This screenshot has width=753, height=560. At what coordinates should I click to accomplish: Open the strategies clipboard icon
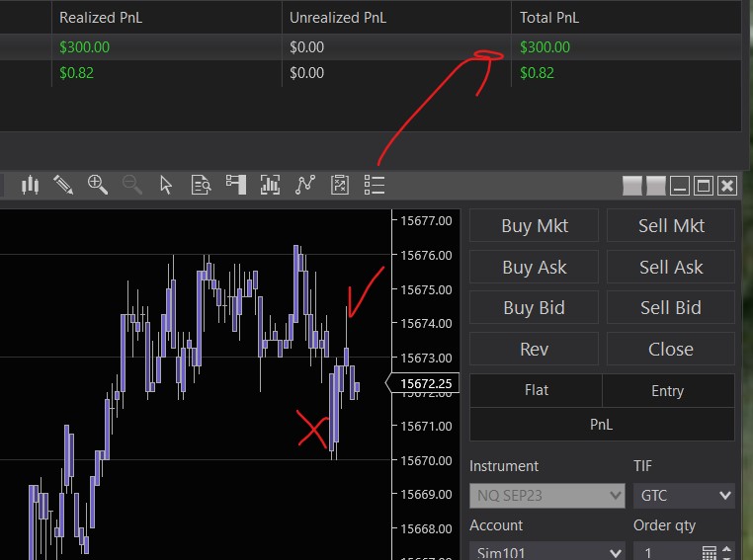pyautogui.click(x=340, y=185)
